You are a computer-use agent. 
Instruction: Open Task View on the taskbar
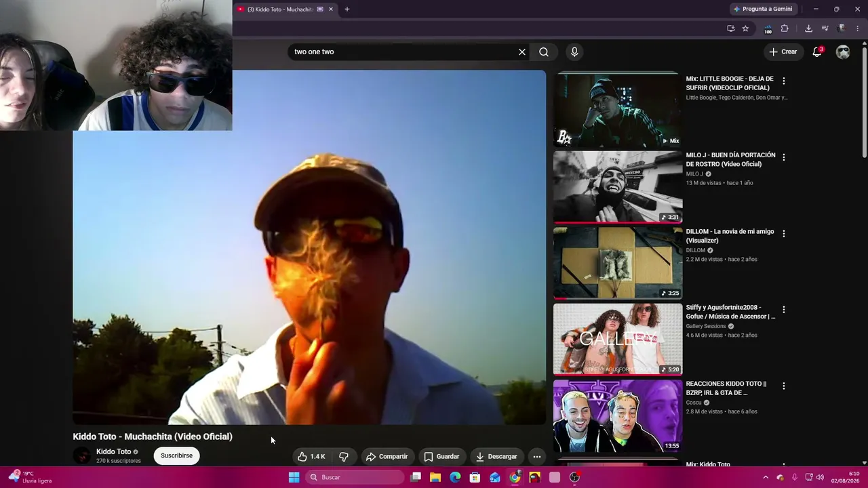[x=416, y=477]
